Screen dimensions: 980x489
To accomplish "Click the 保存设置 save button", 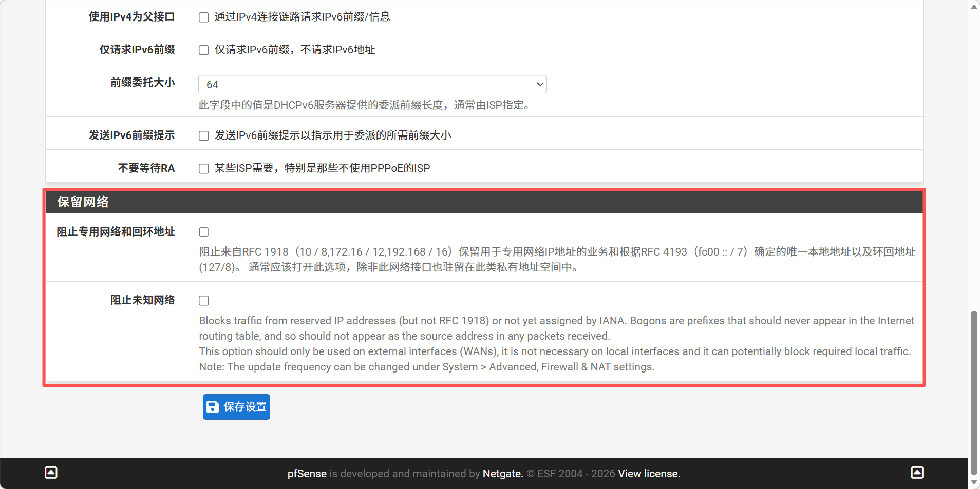I will click(236, 407).
